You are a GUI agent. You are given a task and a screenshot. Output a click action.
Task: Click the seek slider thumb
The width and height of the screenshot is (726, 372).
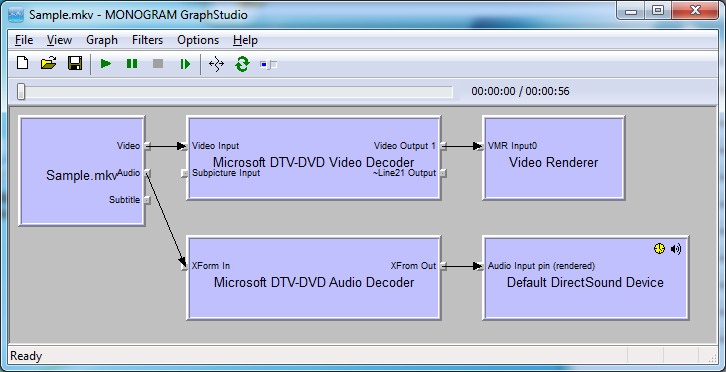point(21,91)
